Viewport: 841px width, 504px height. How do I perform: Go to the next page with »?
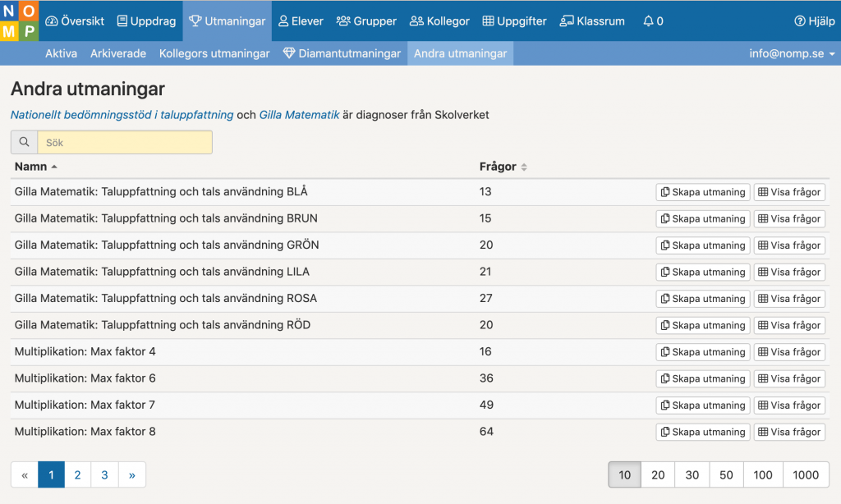pyautogui.click(x=132, y=474)
